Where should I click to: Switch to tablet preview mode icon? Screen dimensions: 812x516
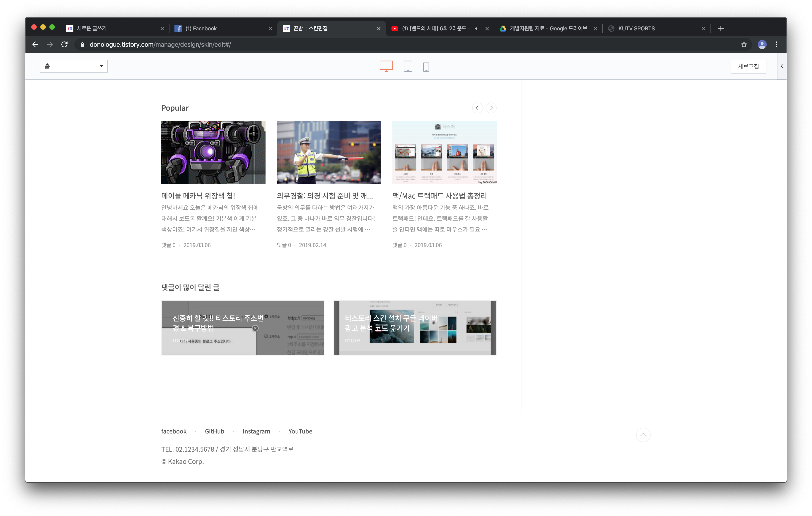(408, 66)
